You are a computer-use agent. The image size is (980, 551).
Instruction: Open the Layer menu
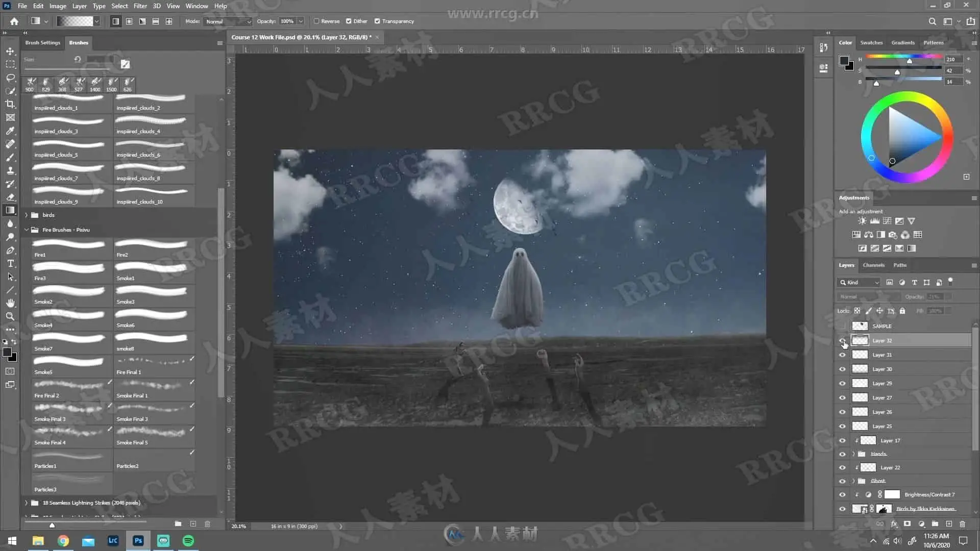[79, 6]
